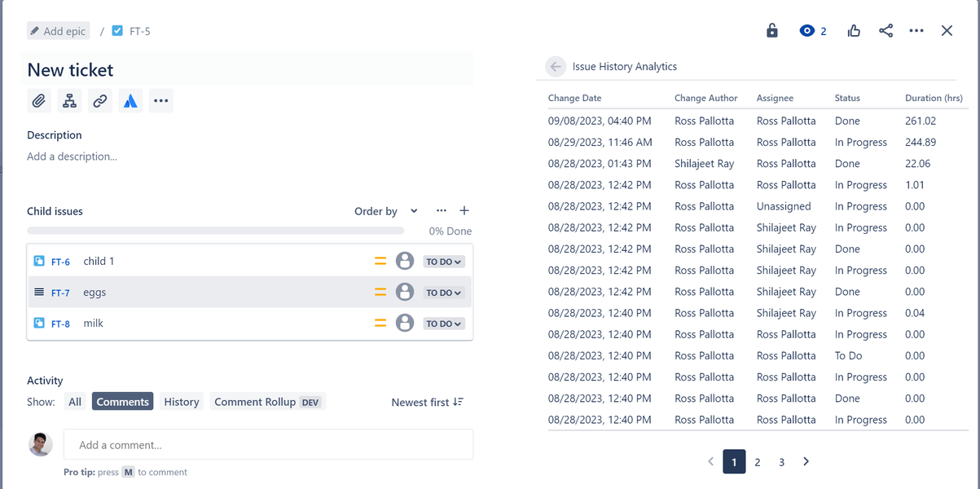The width and height of the screenshot is (980, 489).
Task: Open TO DO status dropdown for eggs
Action: [x=444, y=293]
